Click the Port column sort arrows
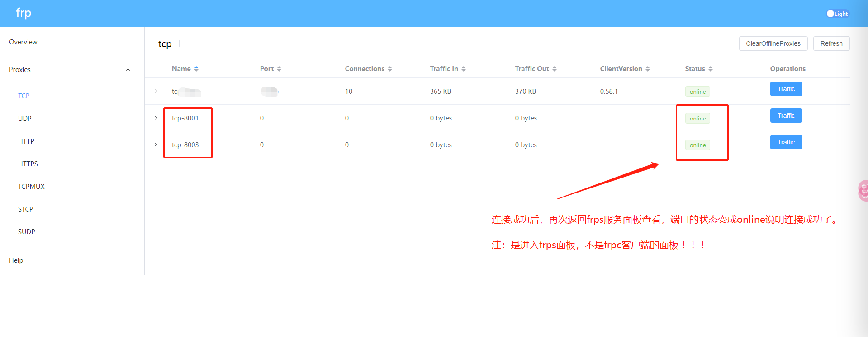 [x=279, y=69]
